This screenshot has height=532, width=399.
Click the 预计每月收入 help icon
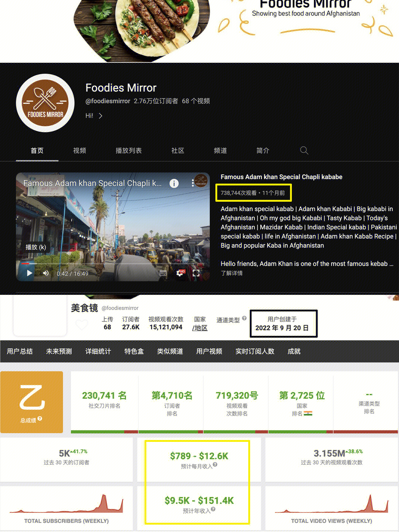[215, 465]
